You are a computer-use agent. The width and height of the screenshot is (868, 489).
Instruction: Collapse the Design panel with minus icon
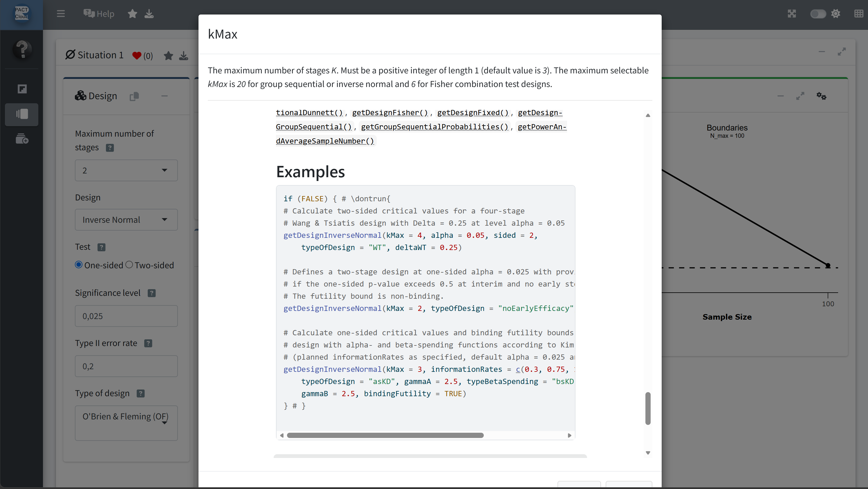pos(165,96)
